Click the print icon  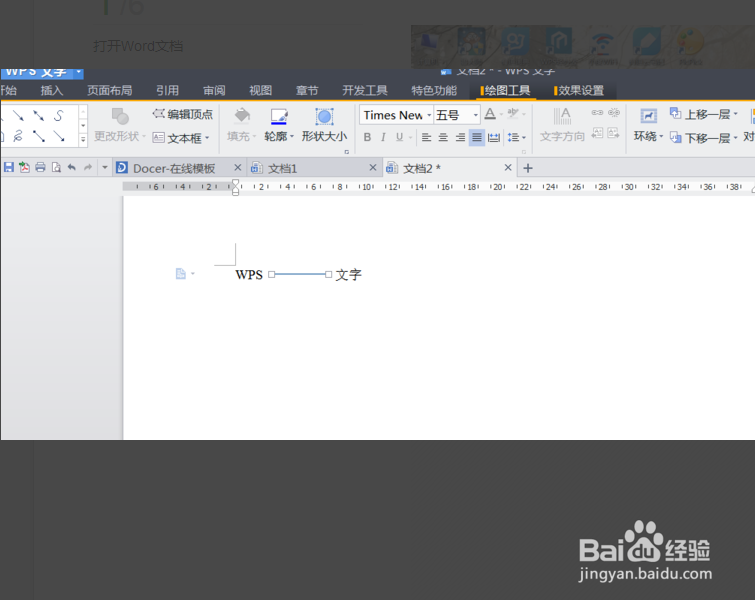40,168
